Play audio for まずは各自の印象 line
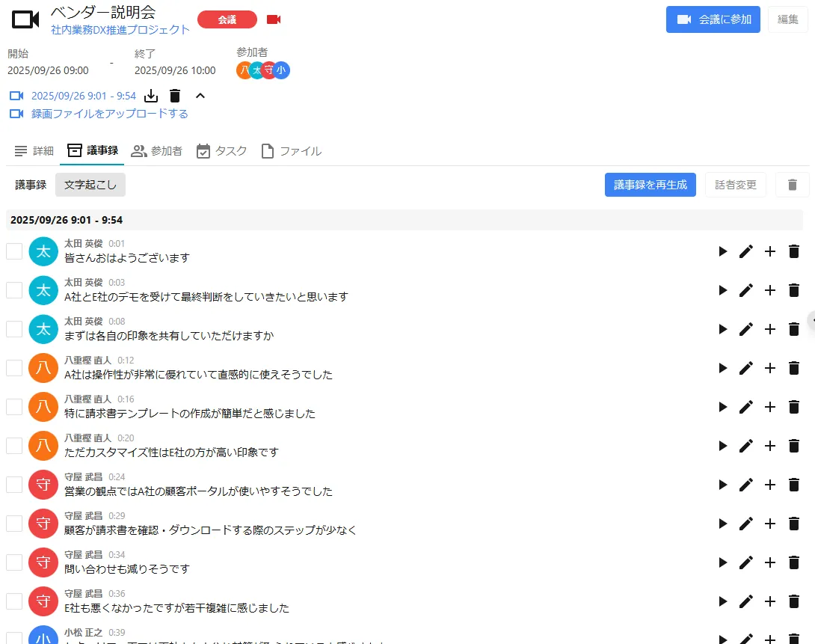This screenshot has height=644, width=815. [722, 329]
